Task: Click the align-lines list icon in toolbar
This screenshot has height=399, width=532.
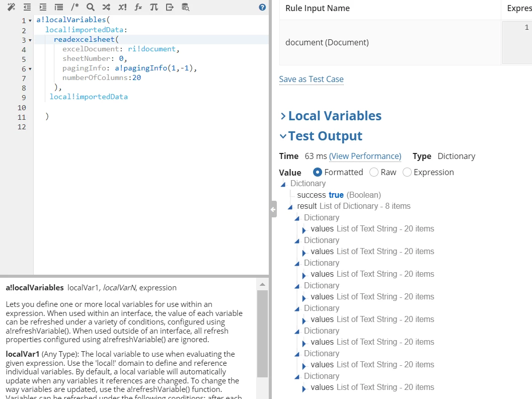Action: [x=59, y=7]
